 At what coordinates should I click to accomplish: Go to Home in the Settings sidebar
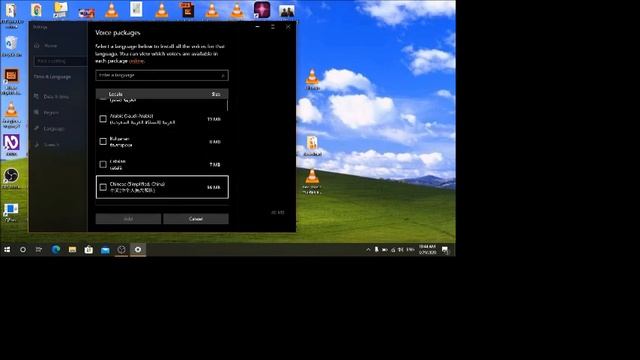point(51,46)
